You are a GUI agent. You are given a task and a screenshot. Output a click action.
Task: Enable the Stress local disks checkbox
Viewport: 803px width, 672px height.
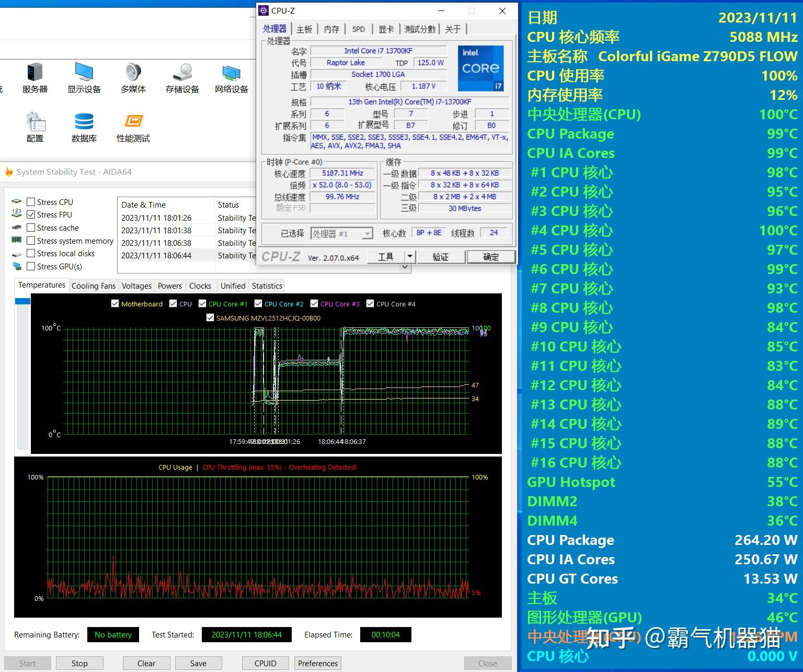31,253
